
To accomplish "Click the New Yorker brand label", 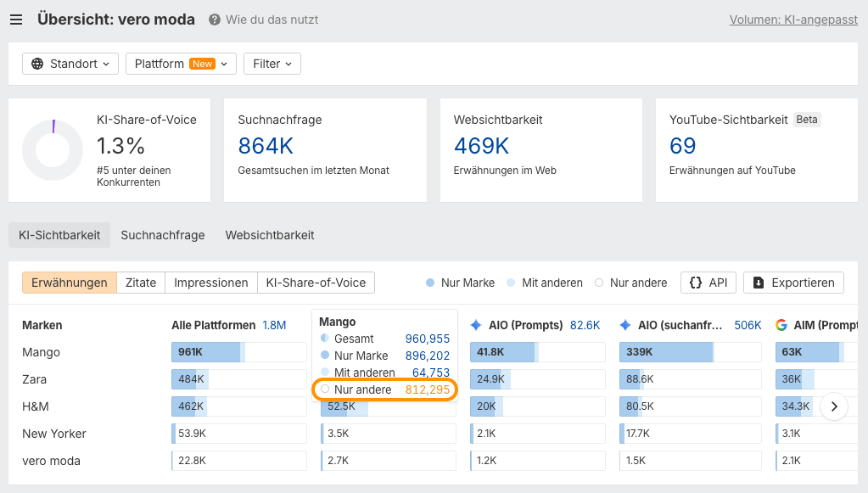I will pyautogui.click(x=54, y=434).
